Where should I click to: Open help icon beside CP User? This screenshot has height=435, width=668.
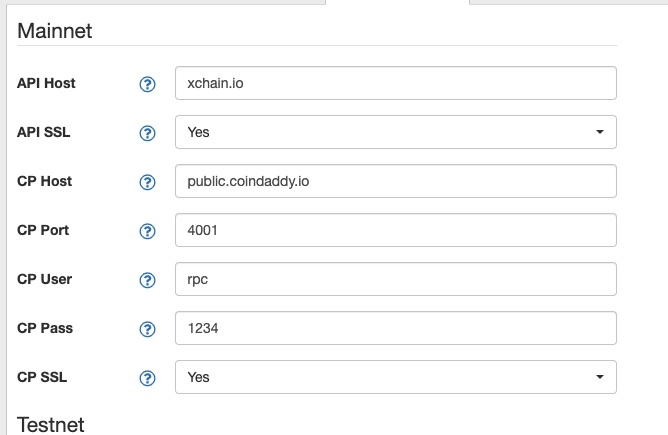147,280
